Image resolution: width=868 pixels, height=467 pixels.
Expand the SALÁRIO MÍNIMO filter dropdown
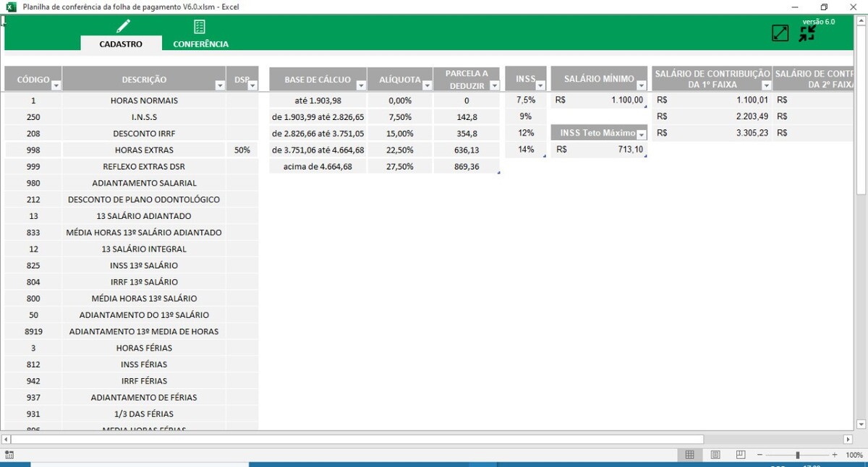pyautogui.click(x=641, y=85)
